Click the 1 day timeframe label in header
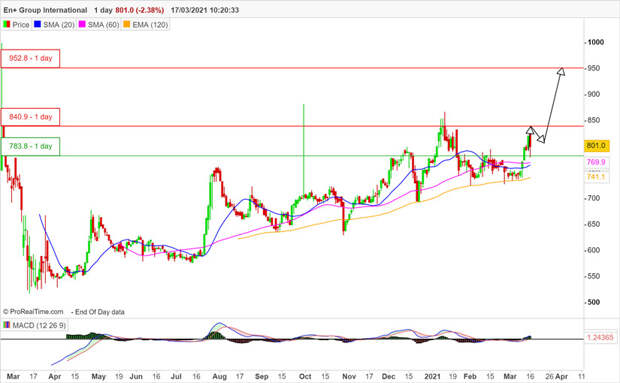The height and width of the screenshot is (383, 620). [x=103, y=10]
